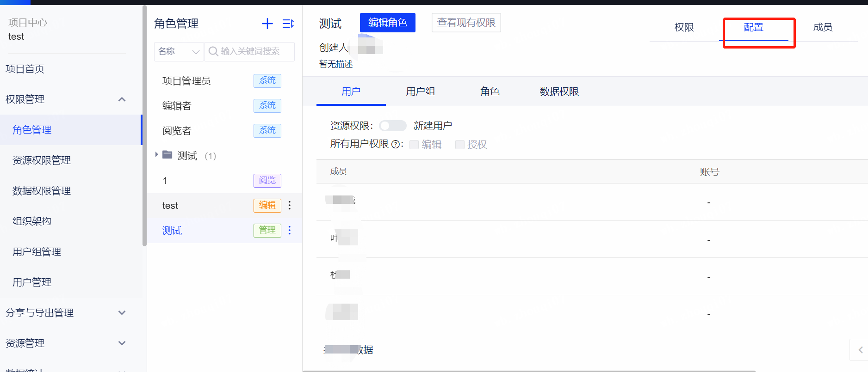Click the folder icon of 测试 group
This screenshot has width=868, height=372.
tap(167, 155)
